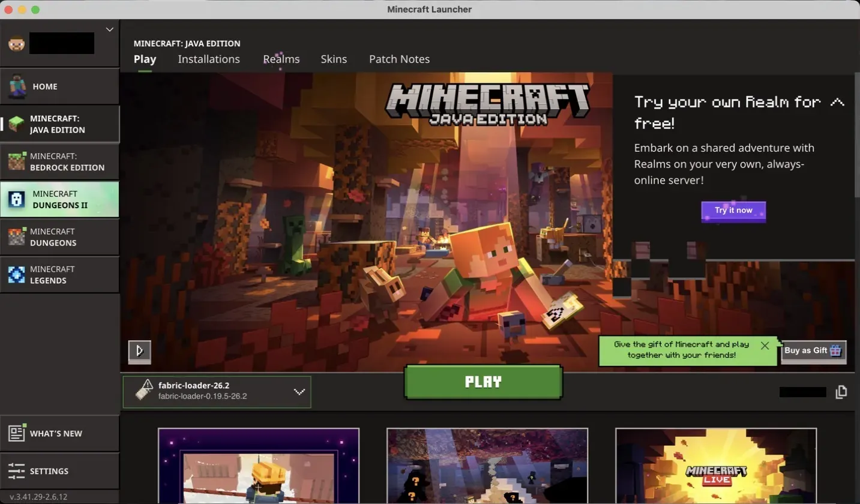Click the Try it now button
The height and width of the screenshot is (504, 860).
point(733,211)
